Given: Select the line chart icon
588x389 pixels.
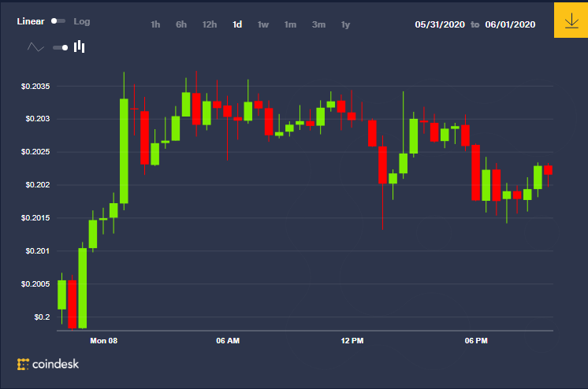Looking at the screenshot, I should 35,47.
